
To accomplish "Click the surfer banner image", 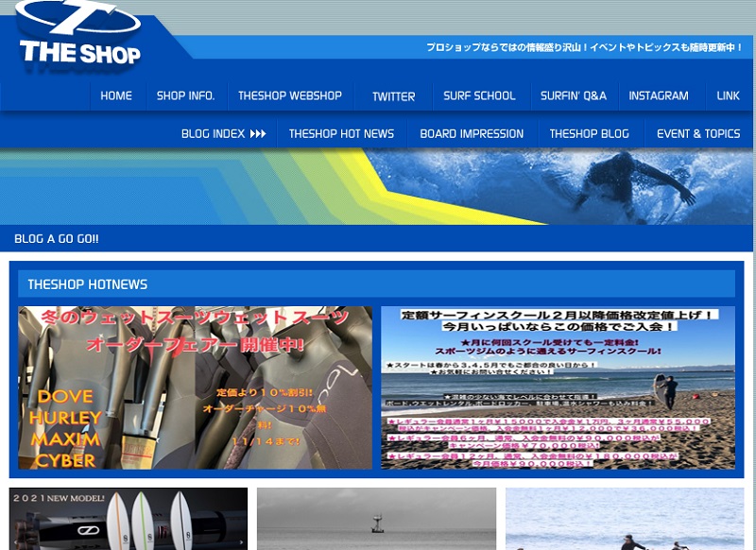I will (376, 186).
